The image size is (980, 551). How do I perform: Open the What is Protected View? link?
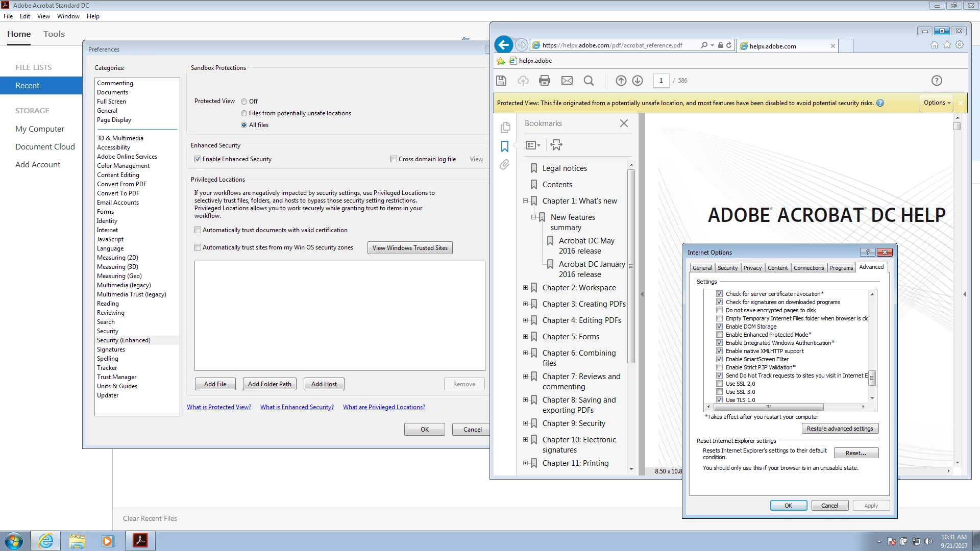(x=218, y=407)
